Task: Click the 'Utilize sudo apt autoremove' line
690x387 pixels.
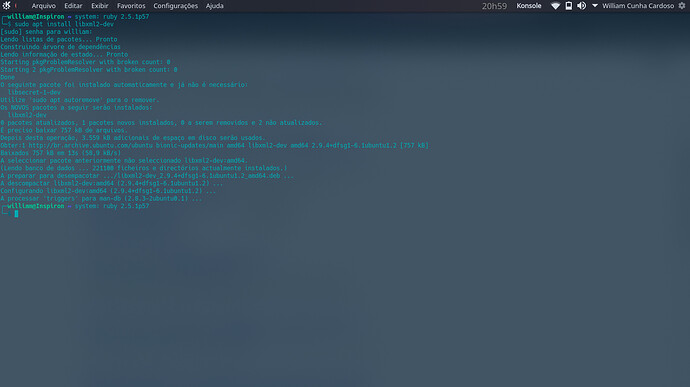Action: pos(80,100)
